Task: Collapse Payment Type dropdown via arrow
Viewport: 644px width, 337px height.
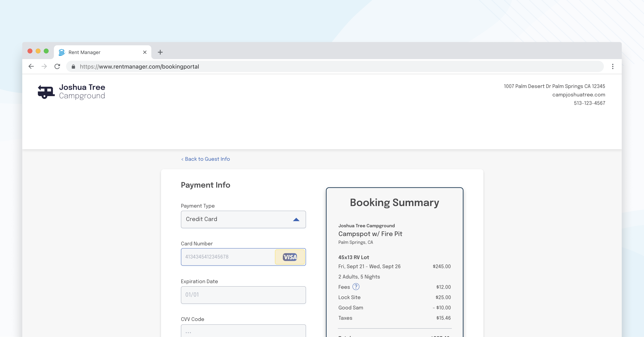Action: tap(296, 220)
